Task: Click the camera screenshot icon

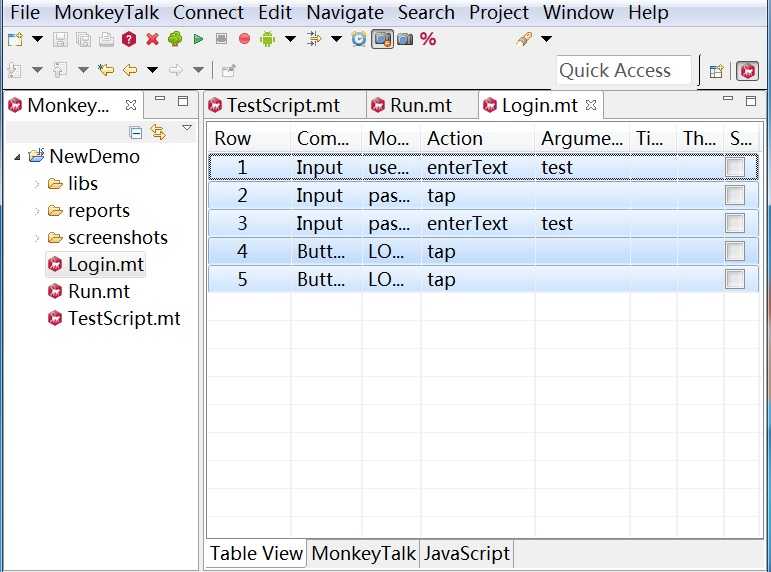Action: [x=405, y=39]
